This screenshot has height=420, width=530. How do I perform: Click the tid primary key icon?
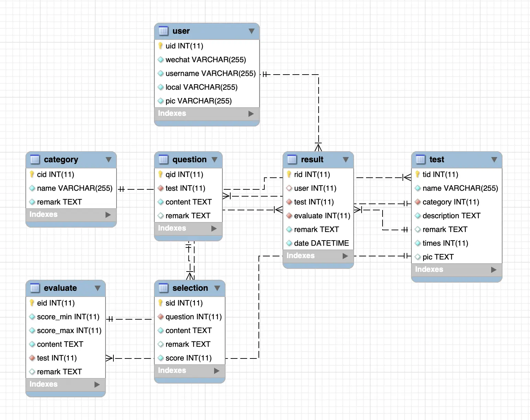pyautogui.click(x=418, y=174)
